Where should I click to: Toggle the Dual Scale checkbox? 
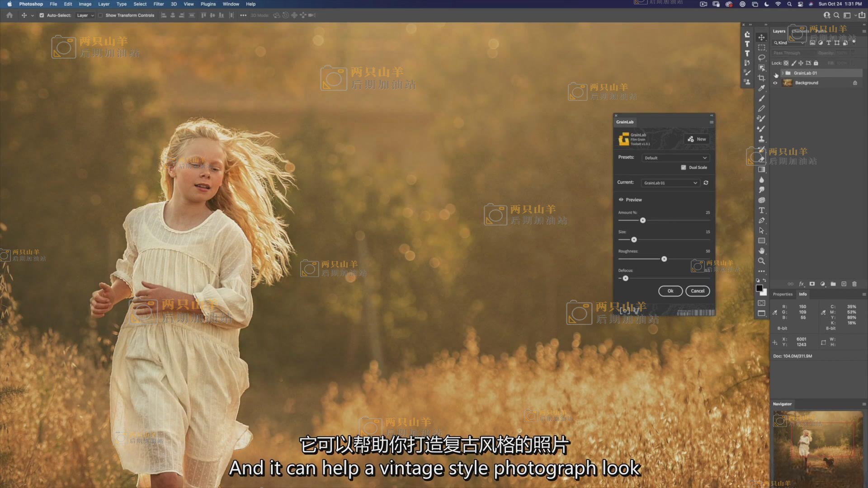coord(684,168)
